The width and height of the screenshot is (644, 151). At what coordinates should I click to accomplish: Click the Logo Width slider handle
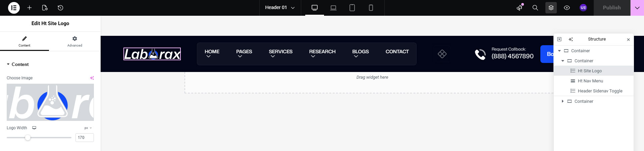[28, 138]
